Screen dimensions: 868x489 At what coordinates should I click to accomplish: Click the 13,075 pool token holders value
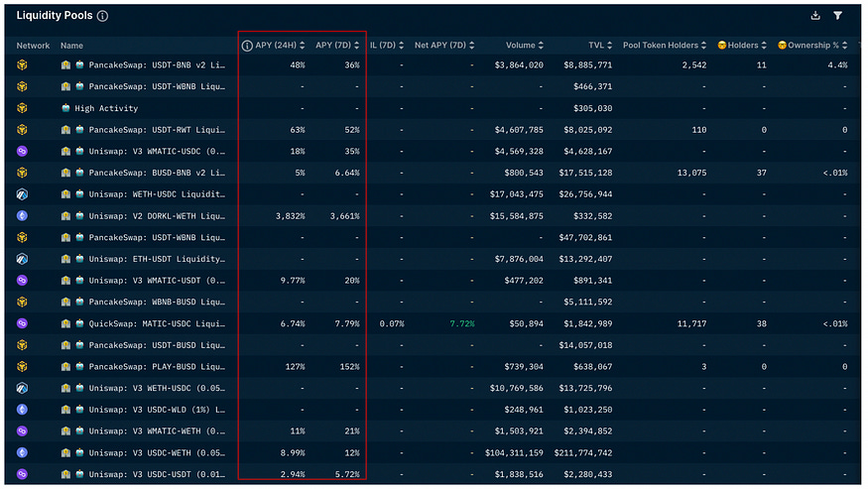click(691, 173)
